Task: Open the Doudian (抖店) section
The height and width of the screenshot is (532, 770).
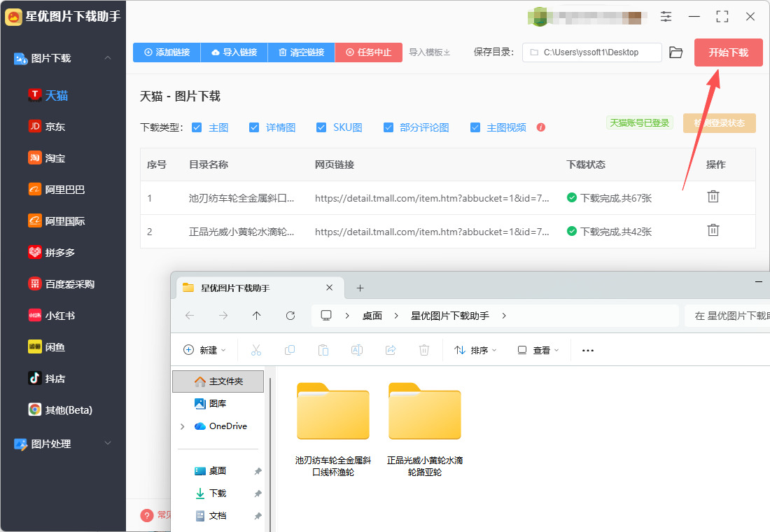Action: coord(47,378)
